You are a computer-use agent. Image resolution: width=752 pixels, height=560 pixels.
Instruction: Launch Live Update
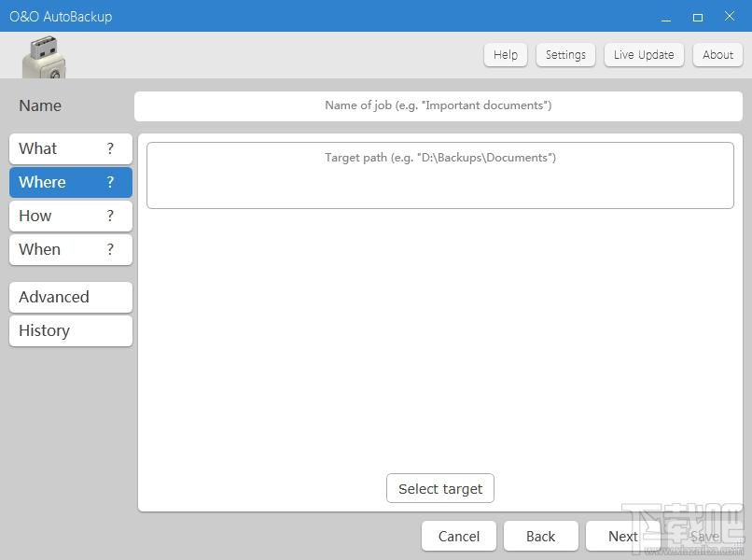pos(644,55)
